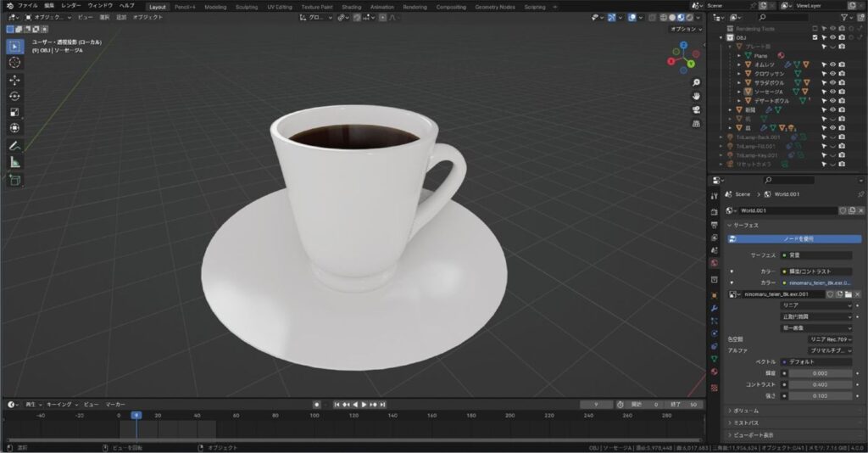Switch to the Shading workspace tab
Screen dimensions: 868x453
pyautogui.click(x=352, y=7)
